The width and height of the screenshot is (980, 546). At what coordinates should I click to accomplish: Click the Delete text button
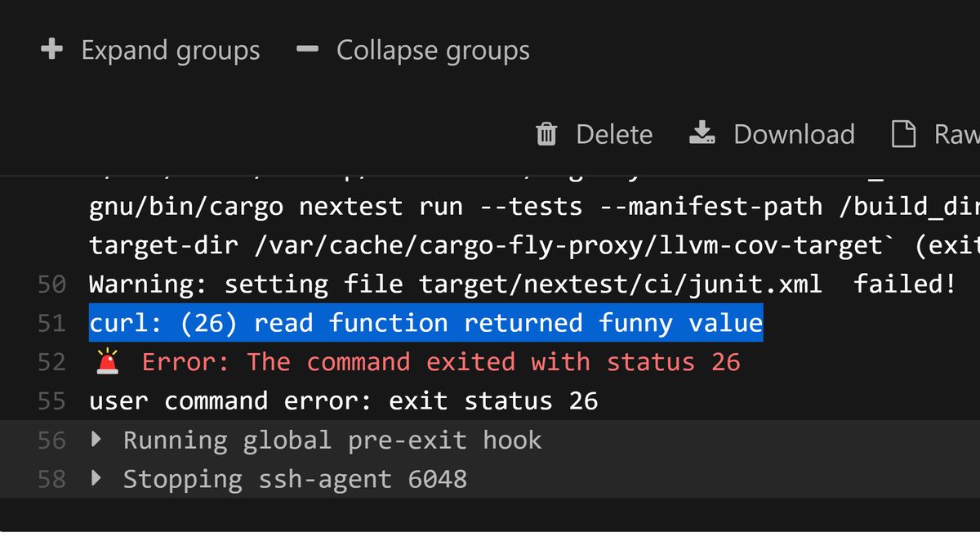tap(614, 135)
